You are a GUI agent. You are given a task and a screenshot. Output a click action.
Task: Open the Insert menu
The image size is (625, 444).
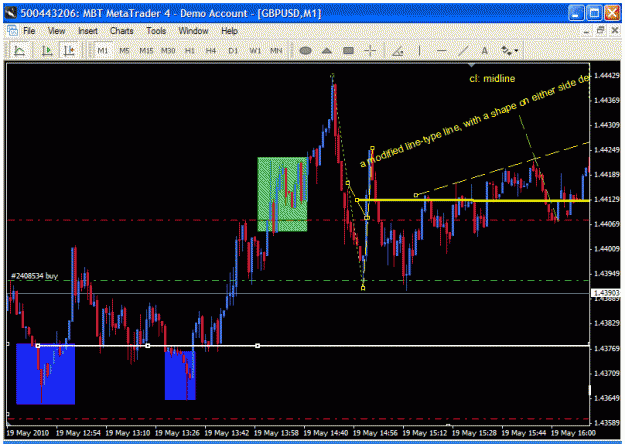coord(88,31)
